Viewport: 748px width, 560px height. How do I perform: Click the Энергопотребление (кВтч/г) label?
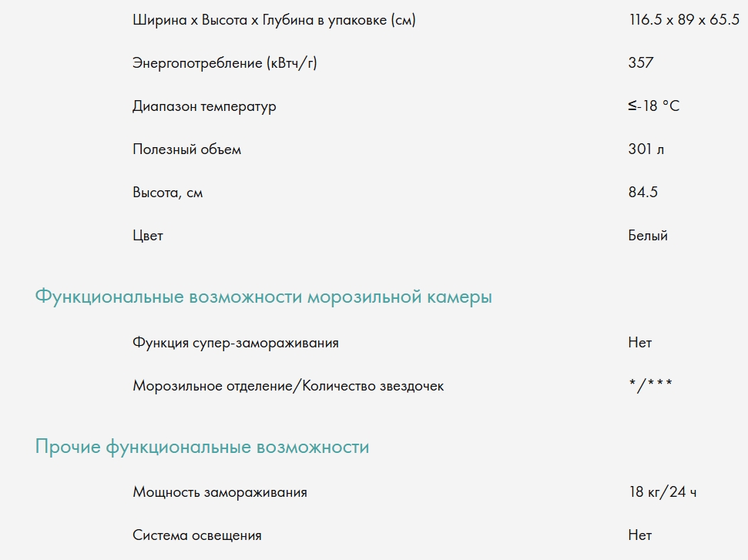pos(225,63)
